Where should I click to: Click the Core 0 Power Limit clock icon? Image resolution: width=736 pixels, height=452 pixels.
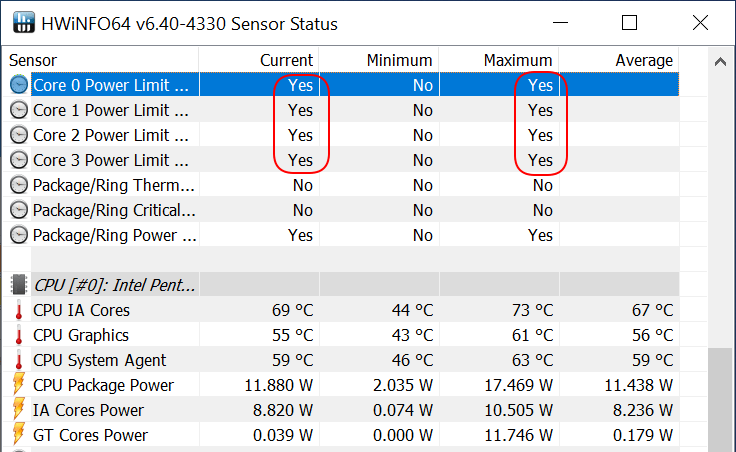[x=19, y=85]
